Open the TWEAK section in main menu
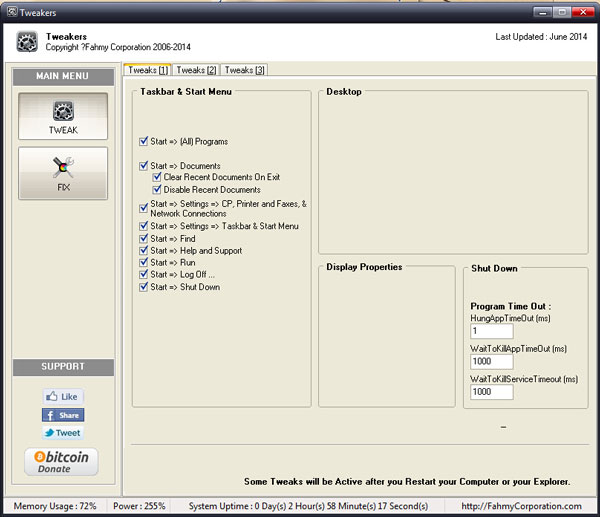 pyautogui.click(x=62, y=116)
